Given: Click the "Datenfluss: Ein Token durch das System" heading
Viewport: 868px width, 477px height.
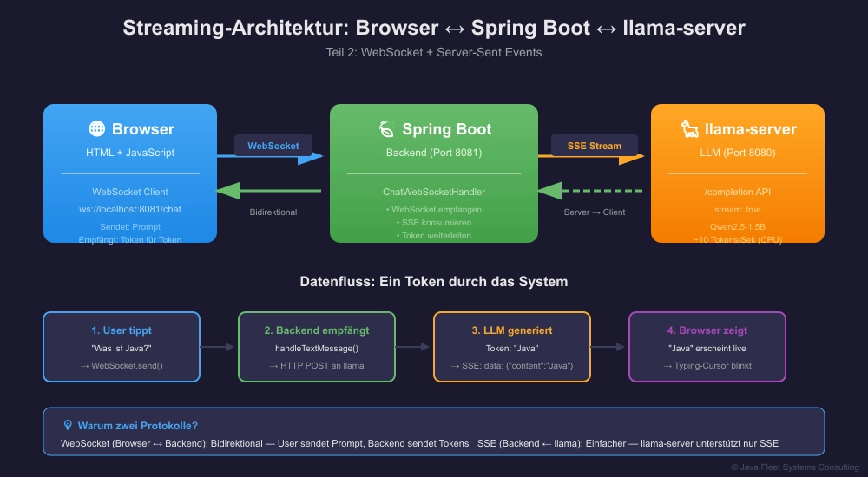Looking at the screenshot, I should pyautogui.click(x=433, y=282).
